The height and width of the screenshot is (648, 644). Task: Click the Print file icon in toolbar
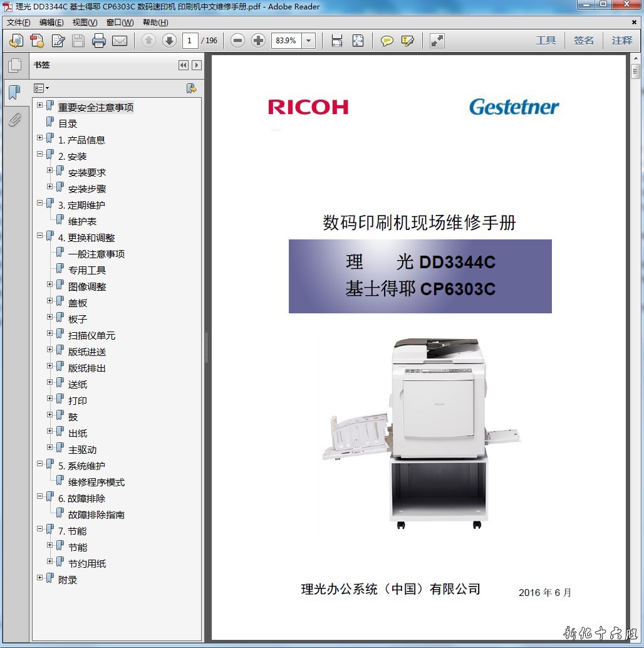click(99, 41)
